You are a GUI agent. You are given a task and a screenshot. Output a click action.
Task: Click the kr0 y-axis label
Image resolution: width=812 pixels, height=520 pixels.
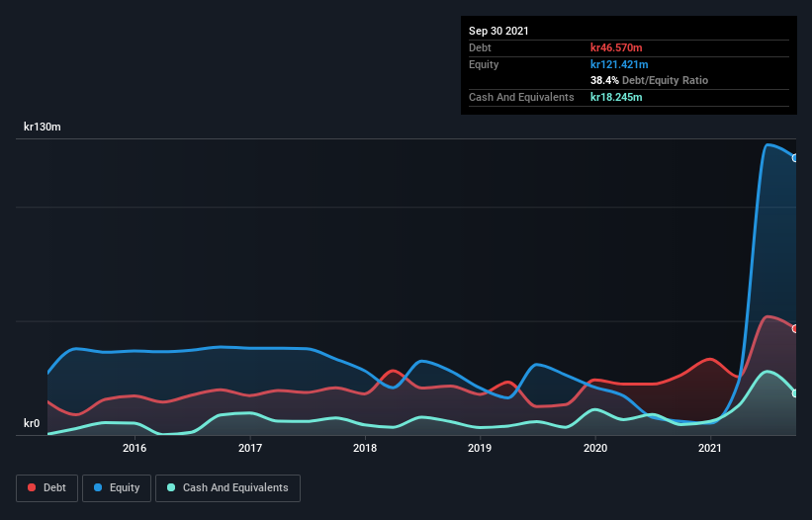coord(32,423)
